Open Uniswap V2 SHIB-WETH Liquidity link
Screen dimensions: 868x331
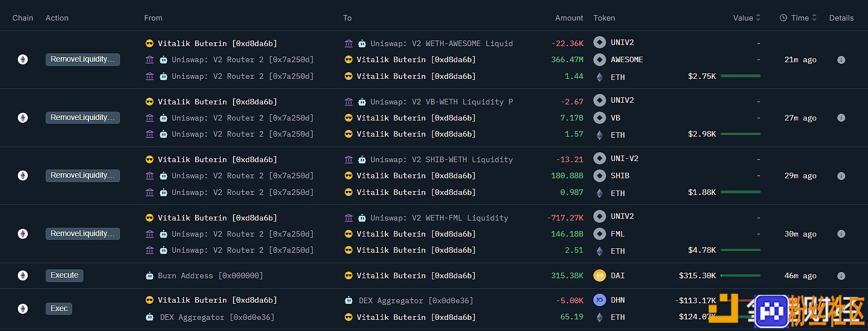coord(442,159)
